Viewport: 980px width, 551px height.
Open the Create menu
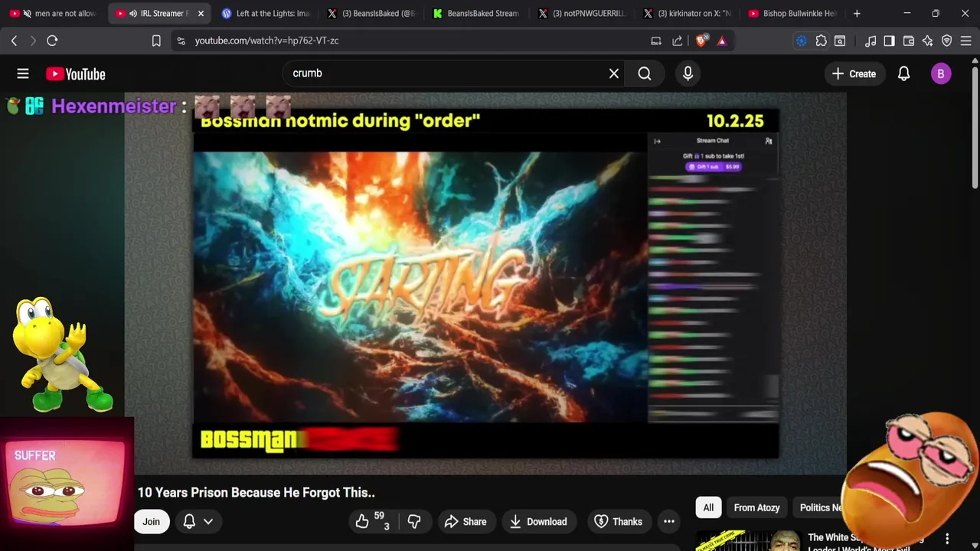point(854,73)
